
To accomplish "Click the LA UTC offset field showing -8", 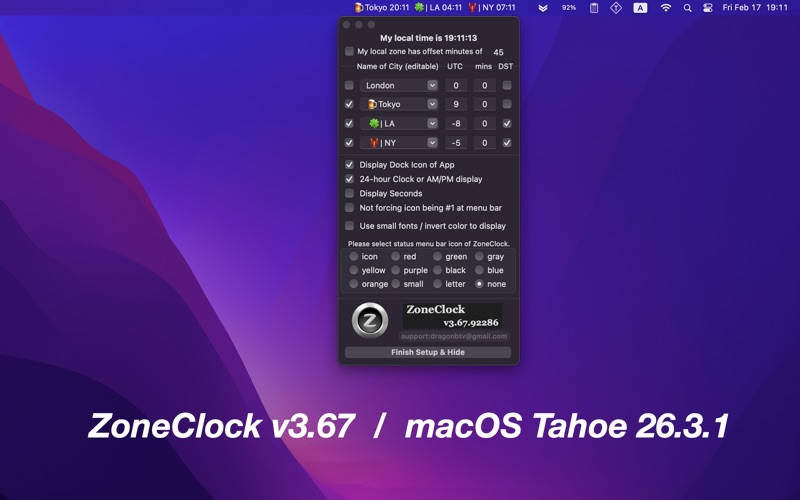I will click(456, 123).
